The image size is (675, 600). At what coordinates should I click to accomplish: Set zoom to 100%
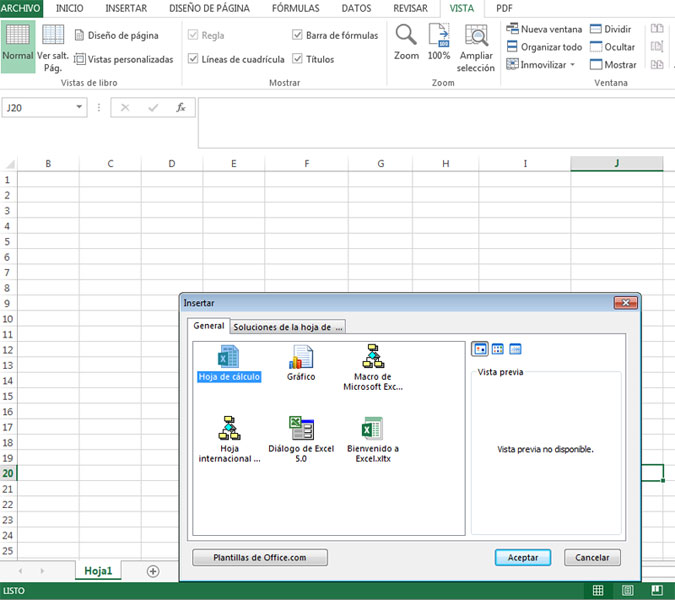[x=439, y=43]
